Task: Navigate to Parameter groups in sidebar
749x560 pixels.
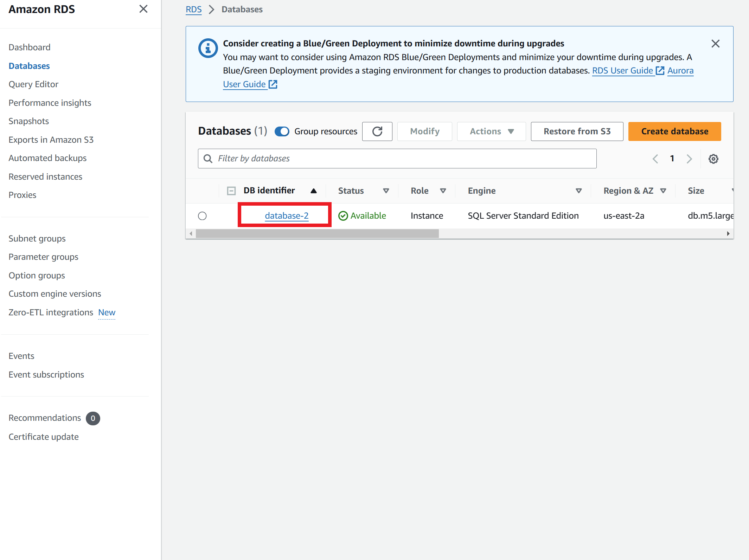Action: [x=43, y=257]
